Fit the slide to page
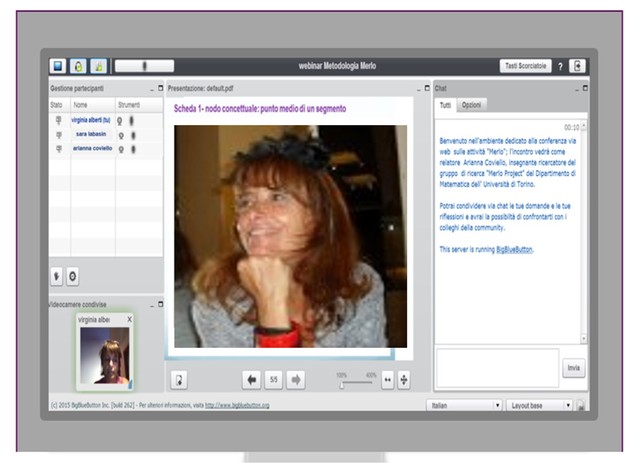640x463 pixels. click(404, 380)
